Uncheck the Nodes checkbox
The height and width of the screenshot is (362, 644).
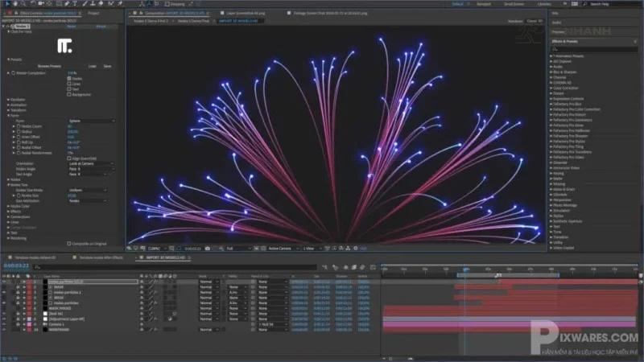(x=69, y=78)
